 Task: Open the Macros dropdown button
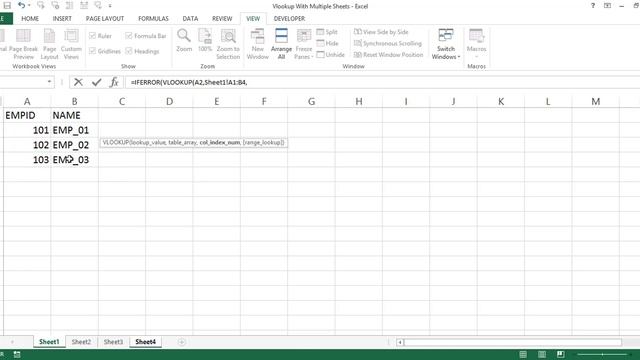pos(476,44)
